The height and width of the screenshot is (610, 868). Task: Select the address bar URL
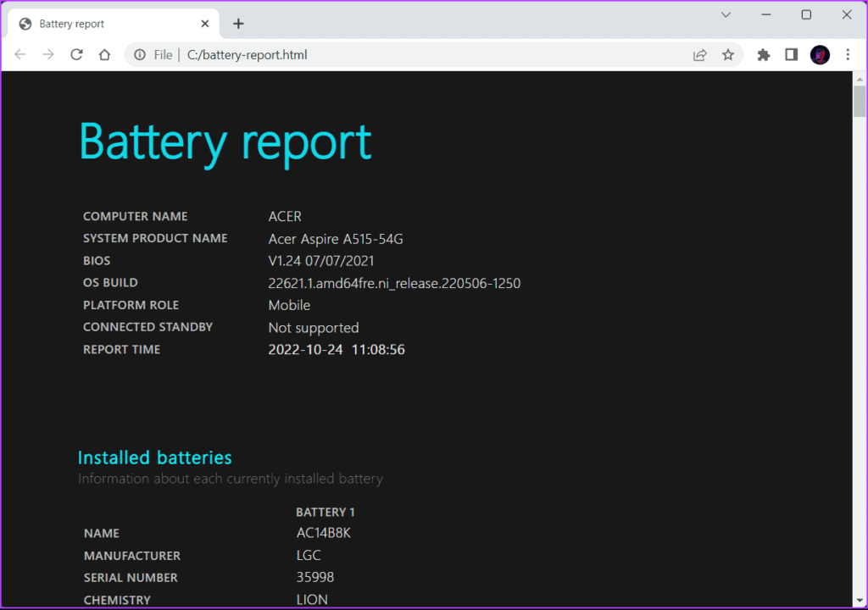click(247, 54)
